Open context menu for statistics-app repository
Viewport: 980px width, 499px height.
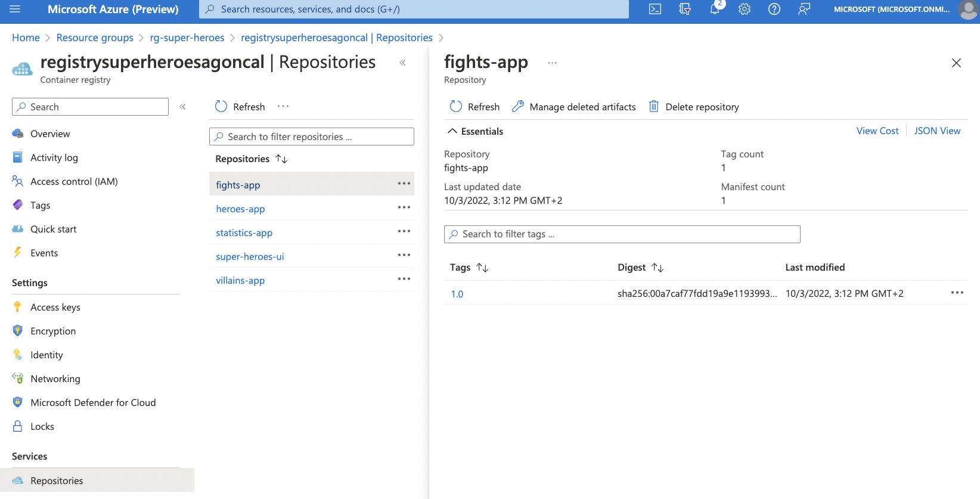(404, 231)
